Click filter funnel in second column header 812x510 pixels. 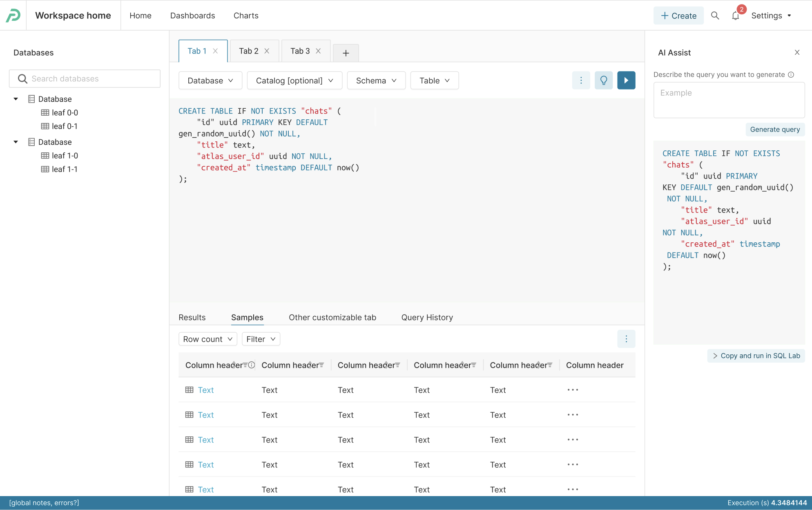(x=321, y=365)
